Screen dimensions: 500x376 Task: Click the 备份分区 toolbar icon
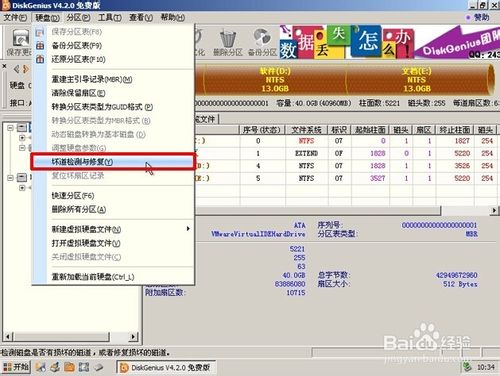tap(262, 43)
